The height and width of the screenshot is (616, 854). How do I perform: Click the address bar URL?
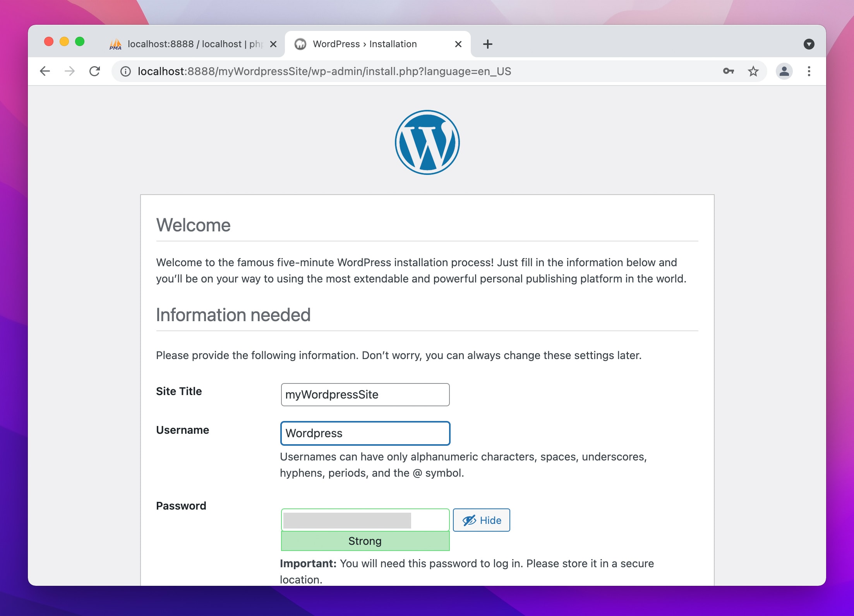tap(324, 71)
